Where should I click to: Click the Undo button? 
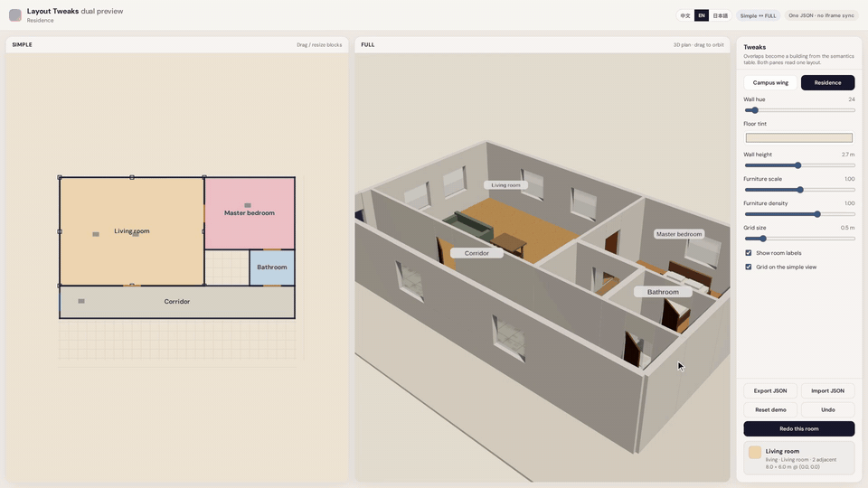tap(827, 409)
